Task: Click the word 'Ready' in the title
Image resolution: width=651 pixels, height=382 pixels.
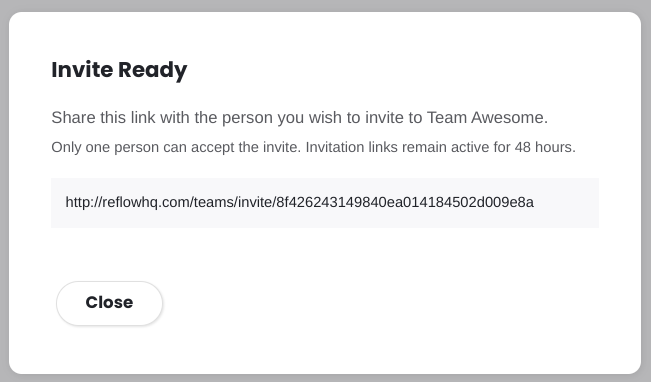Action: (x=153, y=70)
